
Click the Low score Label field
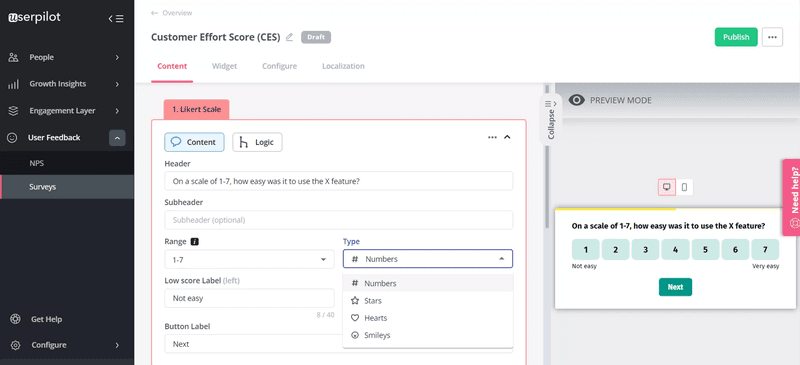click(249, 298)
